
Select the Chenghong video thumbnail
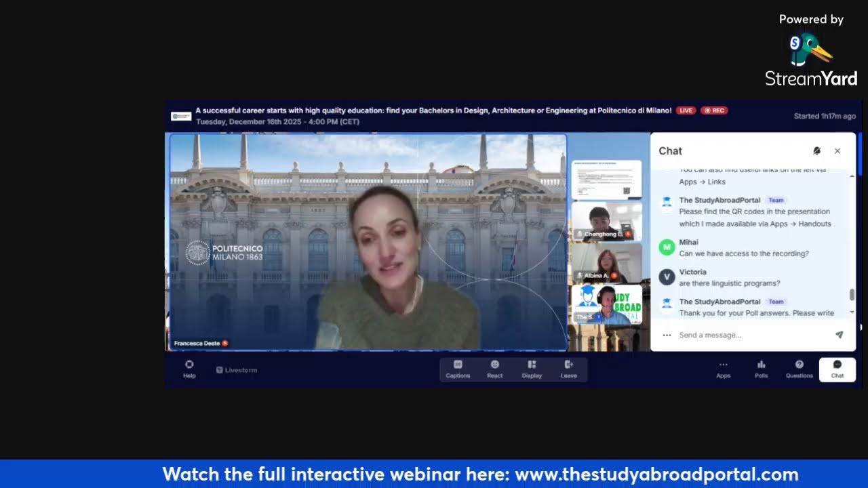click(606, 221)
